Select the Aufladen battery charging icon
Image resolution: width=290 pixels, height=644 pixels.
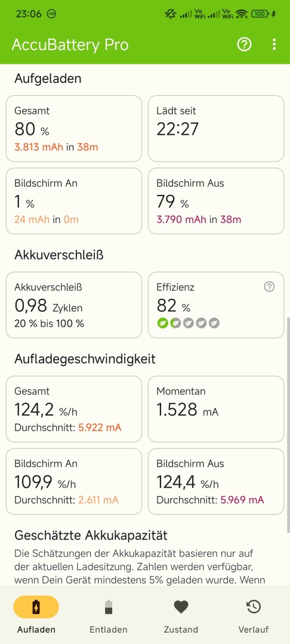(x=36, y=607)
